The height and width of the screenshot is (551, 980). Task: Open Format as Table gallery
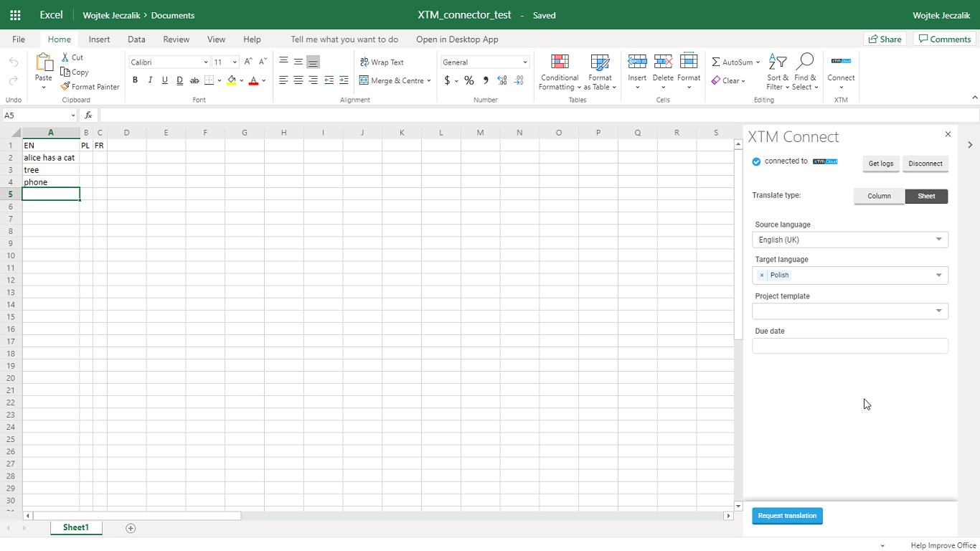coord(600,72)
